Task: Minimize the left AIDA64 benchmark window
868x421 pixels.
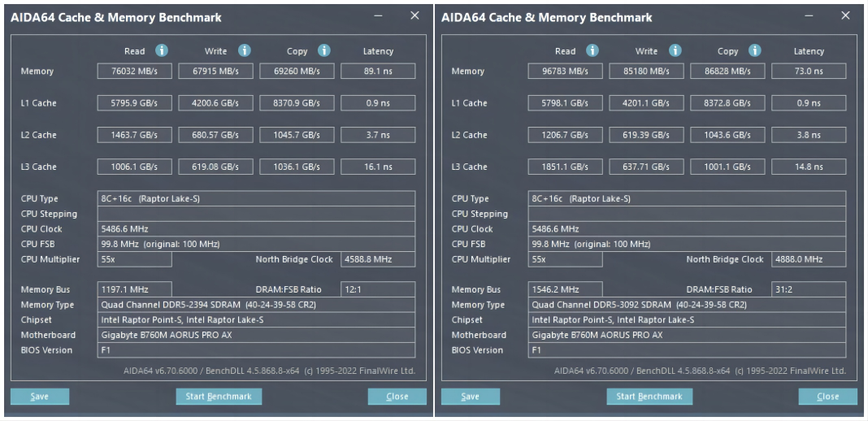Action: pyautogui.click(x=378, y=16)
